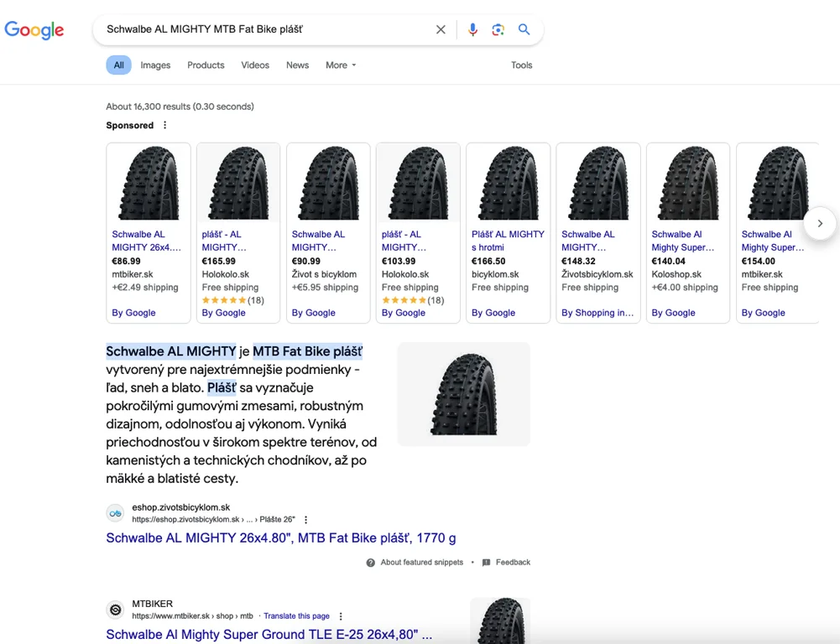Open the Tools options

(x=521, y=65)
